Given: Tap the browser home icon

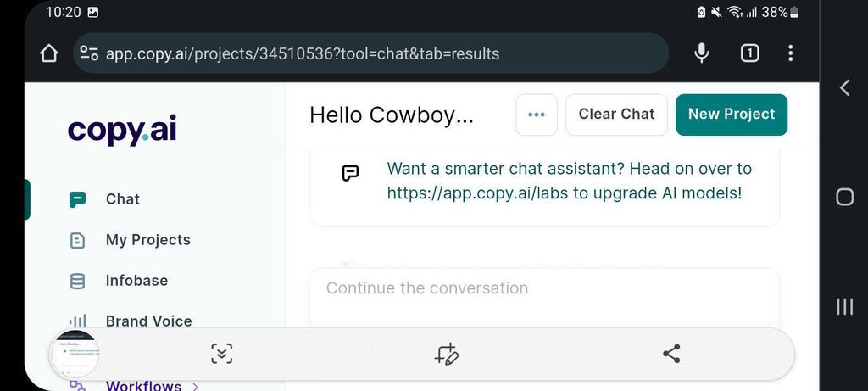Looking at the screenshot, I should pos(49,53).
